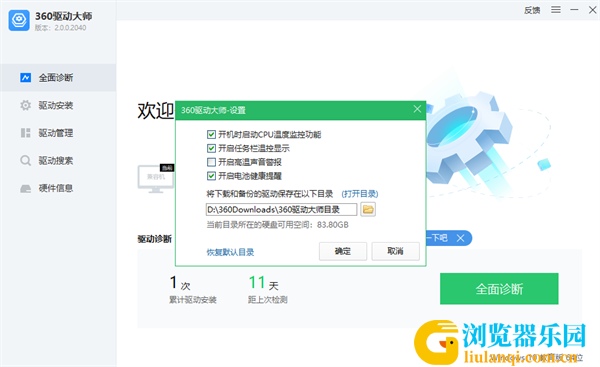The height and width of the screenshot is (367, 600).
Task: Click the 反馈 feedback link
Action: click(x=532, y=10)
